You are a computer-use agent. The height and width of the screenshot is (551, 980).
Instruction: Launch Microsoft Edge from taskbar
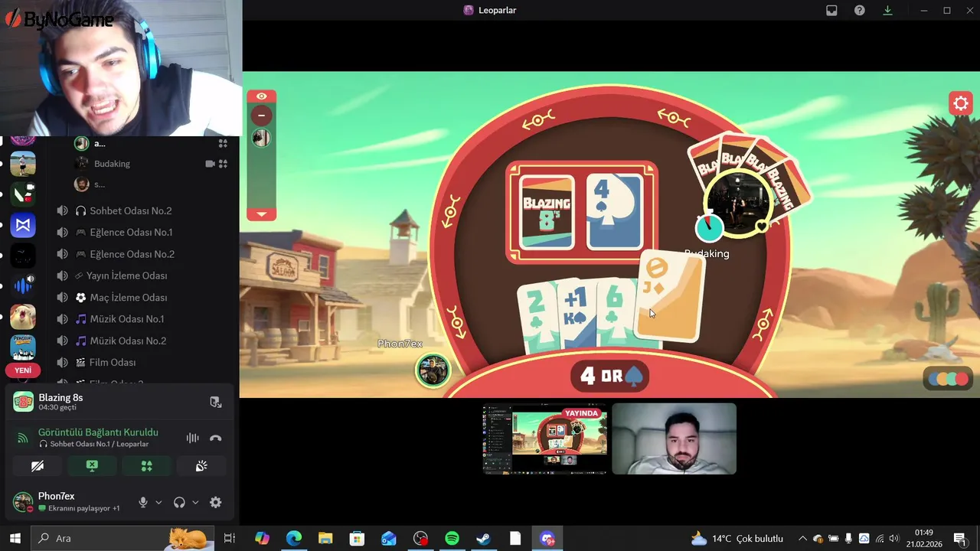click(x=294, y=538)
